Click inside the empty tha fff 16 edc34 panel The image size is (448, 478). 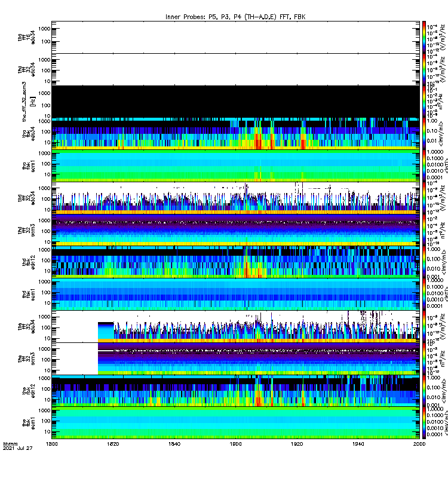point(235,38)
